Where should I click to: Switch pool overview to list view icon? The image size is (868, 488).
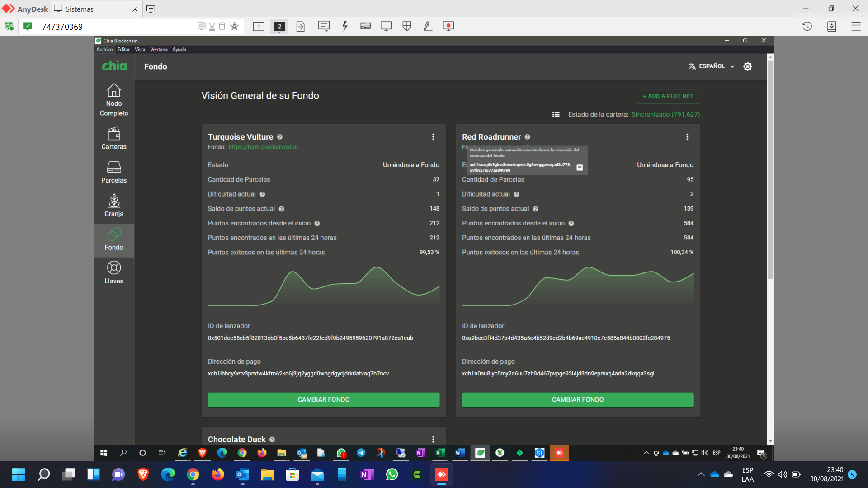click(556, 115)
